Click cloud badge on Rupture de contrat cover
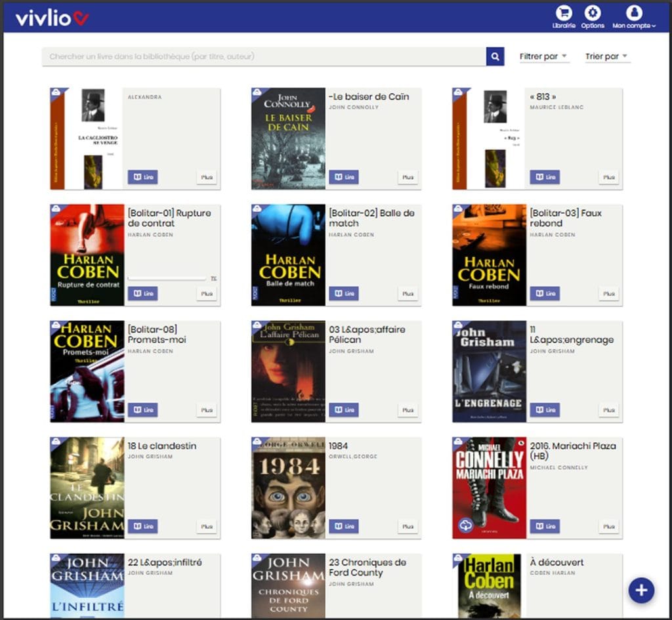Viewport: 672px width, 620px height. pos(55,209)
